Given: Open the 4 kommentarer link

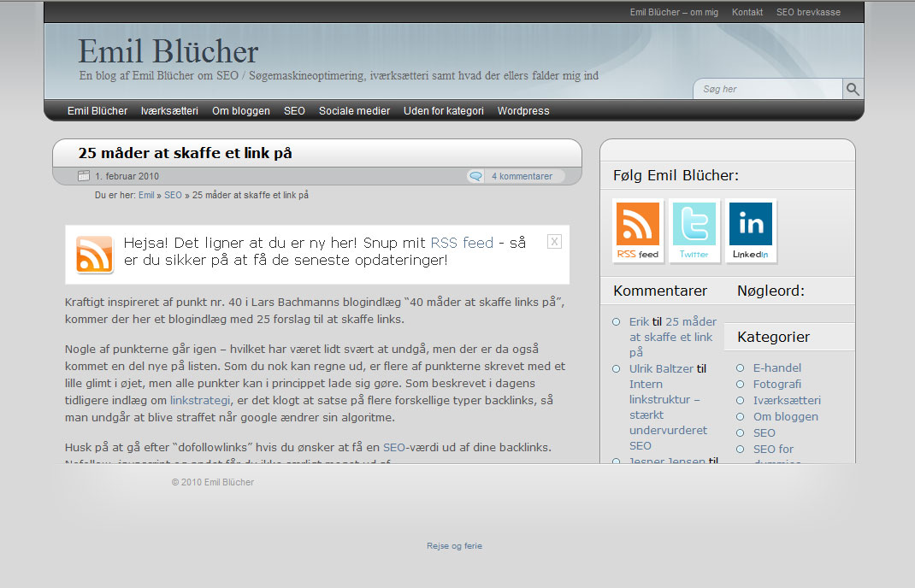Looking at the screenshot, I should [522, 176].
